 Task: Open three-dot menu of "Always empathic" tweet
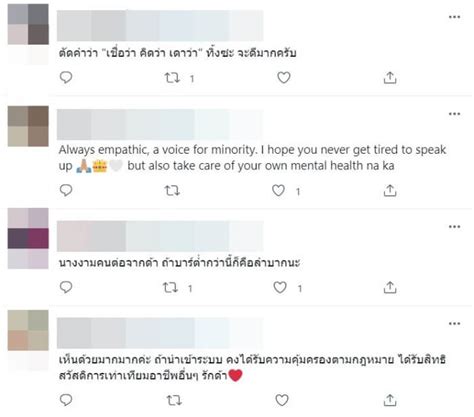pyautogui.click(x=454, y=114)
